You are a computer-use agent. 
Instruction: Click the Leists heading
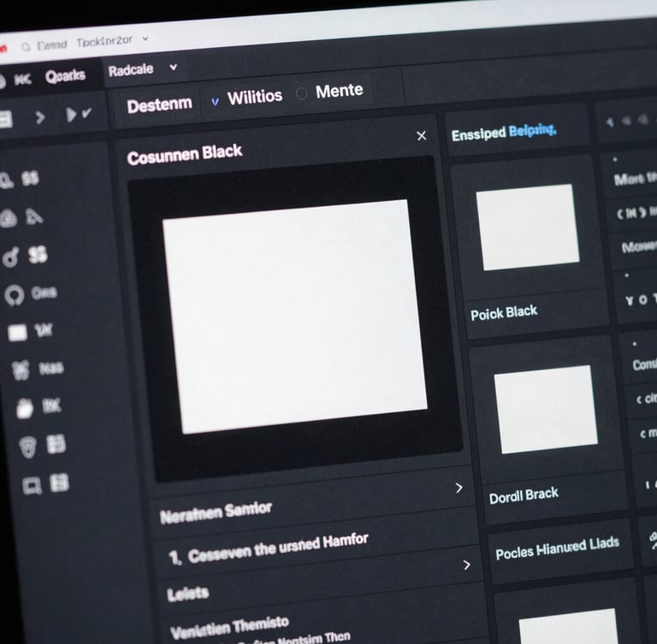click(188, 594)
